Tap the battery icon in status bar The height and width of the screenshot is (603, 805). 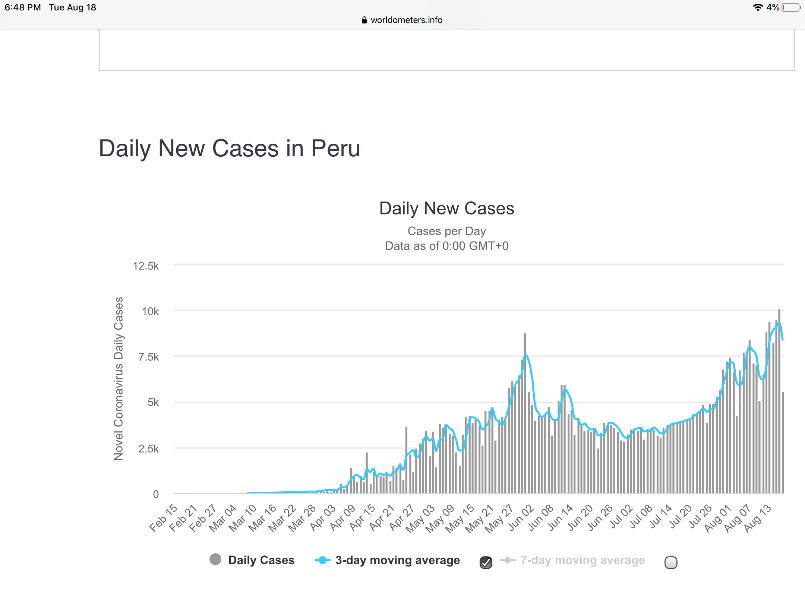pos(791,8)
